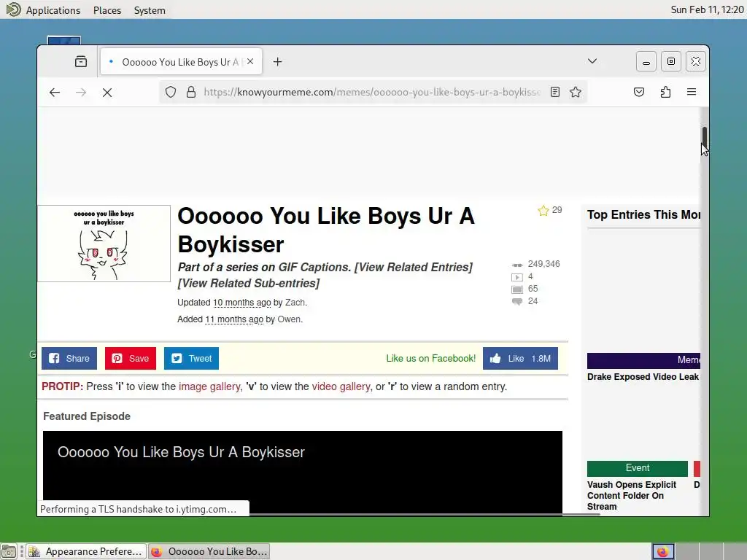Open Owen's profile link

point(289,319)
